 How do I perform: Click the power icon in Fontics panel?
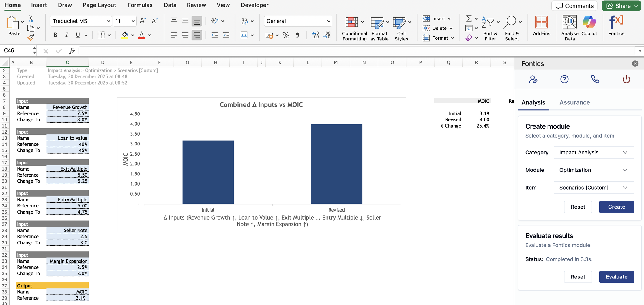click(x=626, y=79)
